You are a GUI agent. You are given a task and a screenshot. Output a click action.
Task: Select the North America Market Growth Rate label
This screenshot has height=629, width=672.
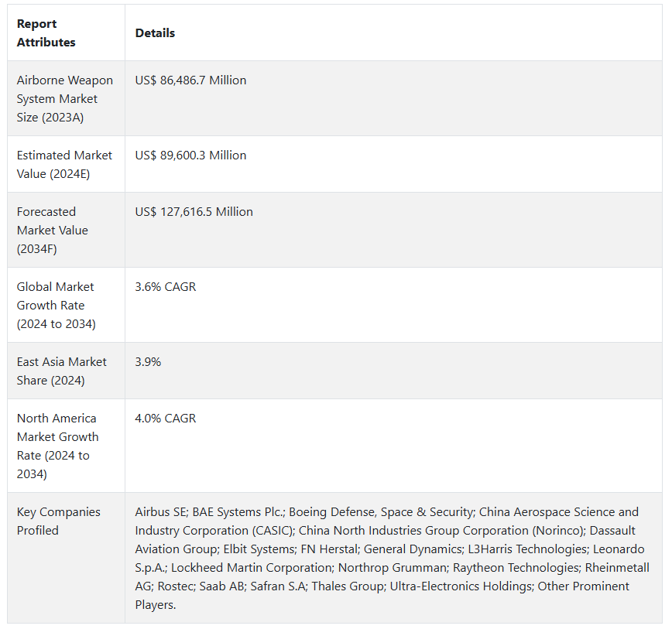[x=57, y=446]
